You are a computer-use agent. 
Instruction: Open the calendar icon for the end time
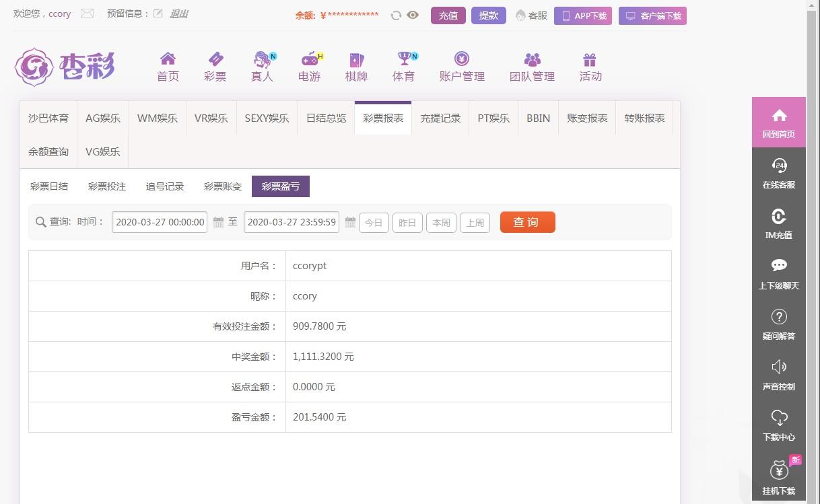pos(350,222)
